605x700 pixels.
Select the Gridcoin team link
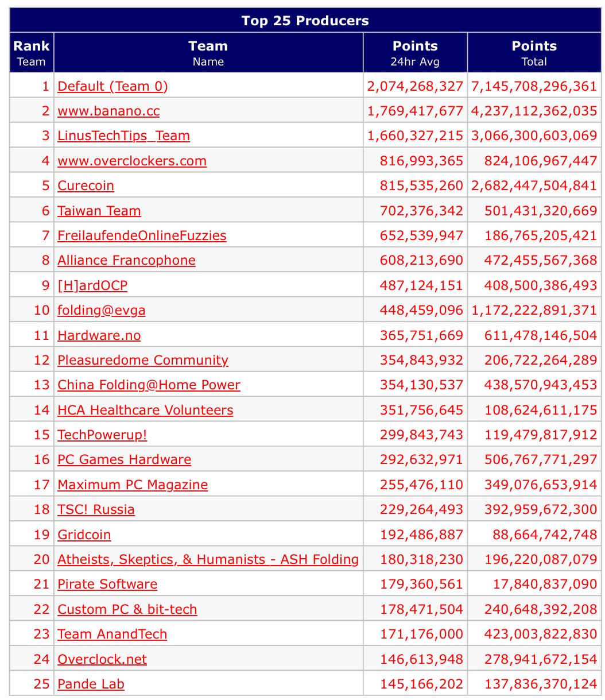click(x=84, y=535)
